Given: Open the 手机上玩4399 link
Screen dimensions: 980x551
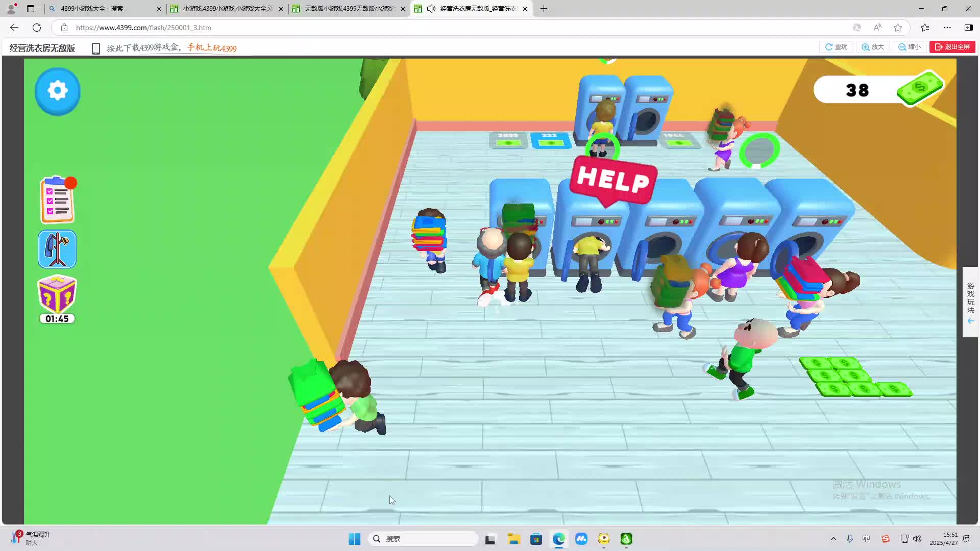Looking at the screenshot, I should tap(212, 48).
